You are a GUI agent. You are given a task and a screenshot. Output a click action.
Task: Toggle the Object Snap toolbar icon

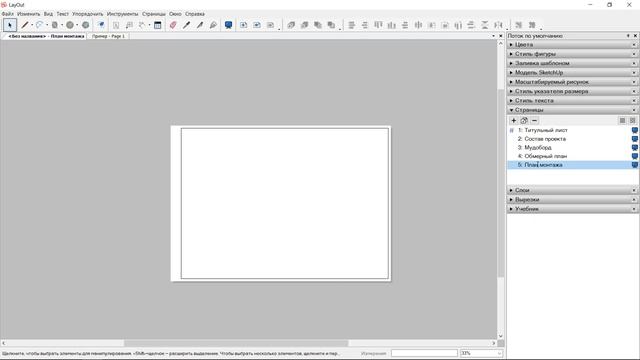(x=532, y=25)
